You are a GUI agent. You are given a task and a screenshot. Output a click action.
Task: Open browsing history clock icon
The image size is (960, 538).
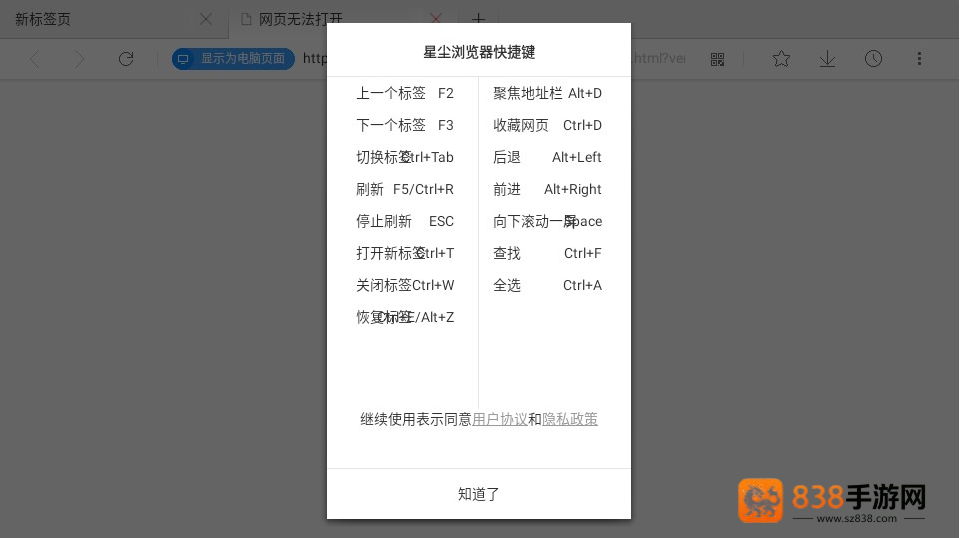(x=873, y=59)
